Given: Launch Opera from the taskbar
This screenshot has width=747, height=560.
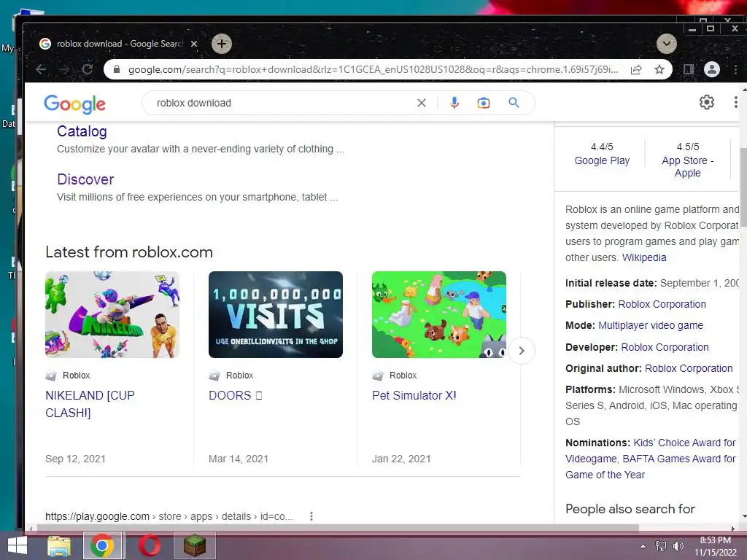Looking at the screenshot, I should point(150,545).
